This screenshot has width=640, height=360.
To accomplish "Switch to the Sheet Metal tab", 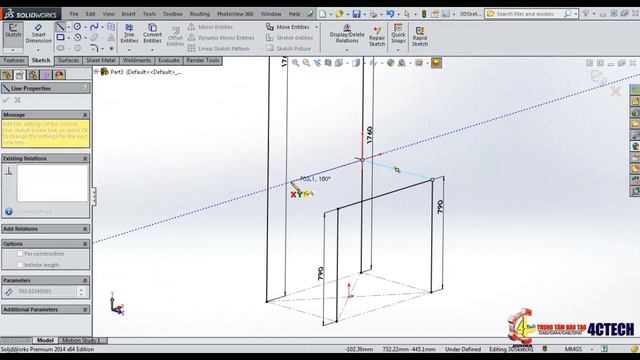I will pos(100,60).
